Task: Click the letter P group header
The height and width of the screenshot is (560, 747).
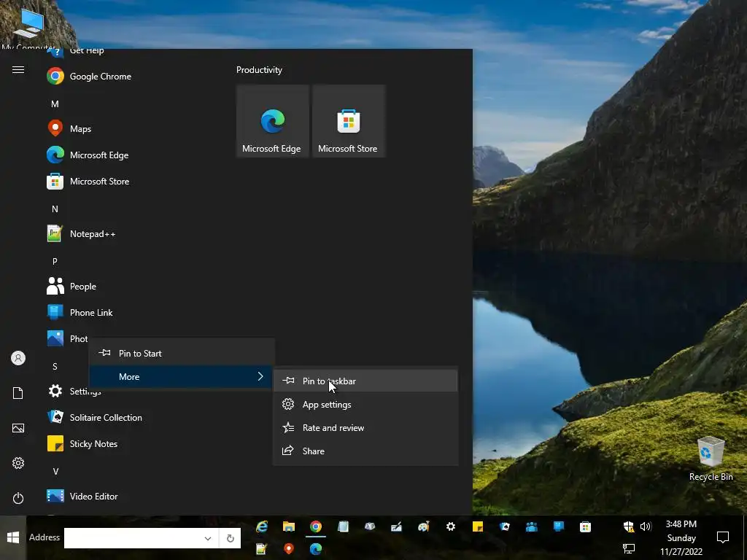Action: point(55,262)
